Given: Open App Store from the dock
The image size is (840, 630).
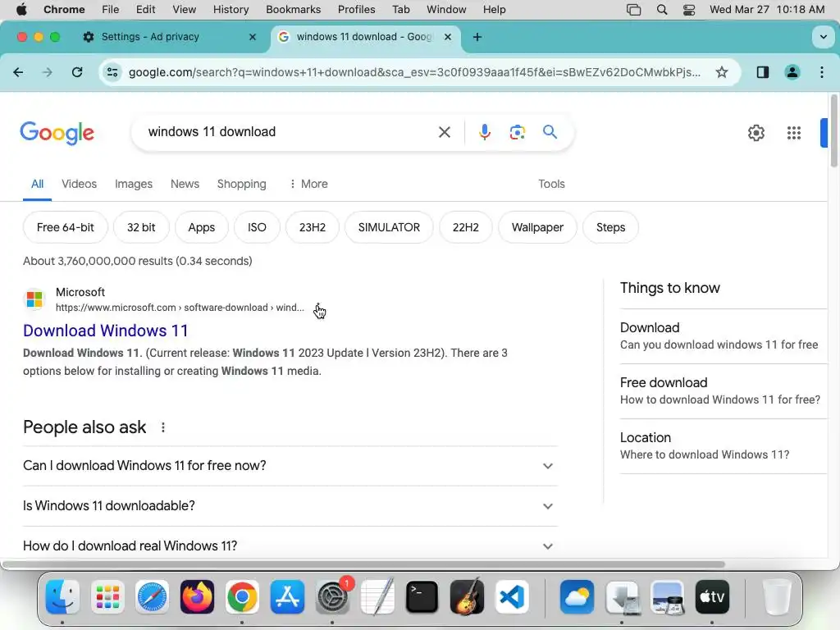Looking at the screenshot, I should (x=287, y=597).
